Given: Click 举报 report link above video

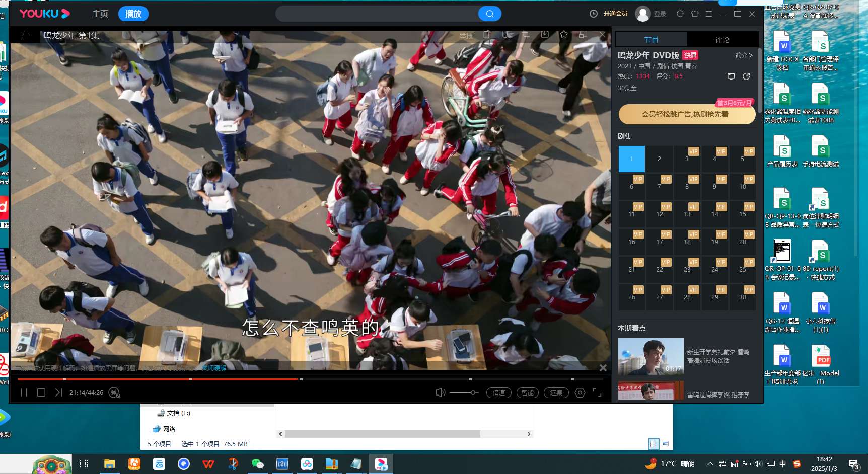Looking at the screenshot, I should [466, 36].
